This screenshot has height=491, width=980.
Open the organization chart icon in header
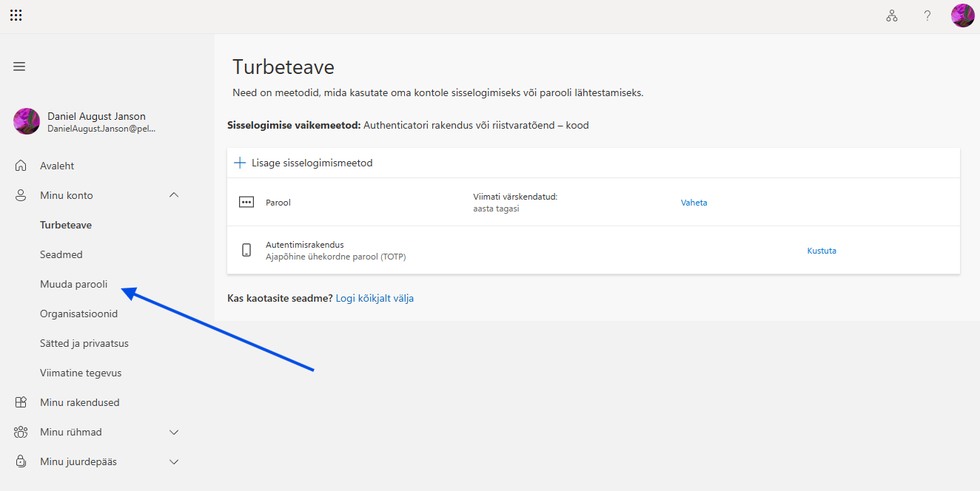click(892, 16)
